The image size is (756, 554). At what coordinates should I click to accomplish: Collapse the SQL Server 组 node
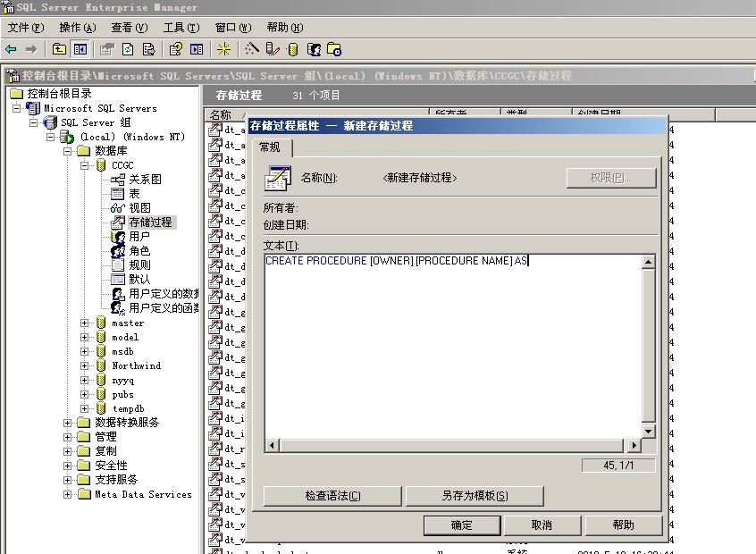pos(33,122)
